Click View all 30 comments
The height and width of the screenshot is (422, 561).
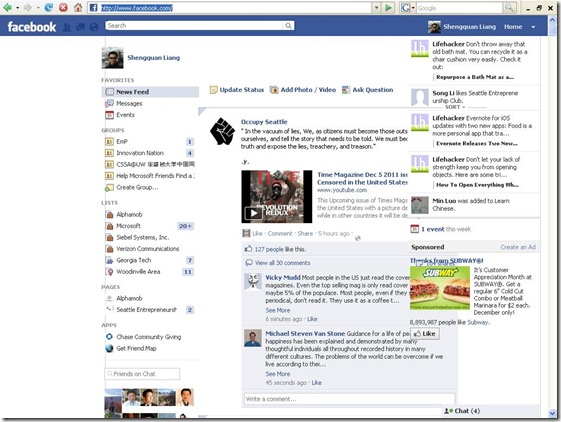click(283, 263)
